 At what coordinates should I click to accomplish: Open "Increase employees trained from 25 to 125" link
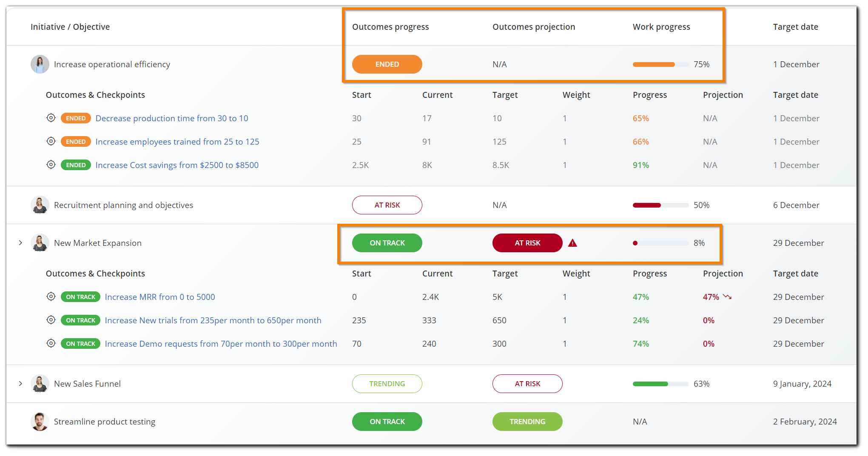point(177,141)
